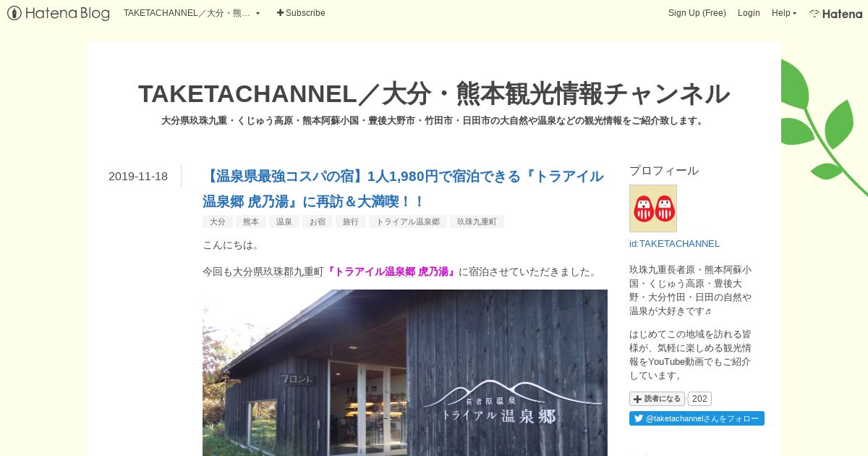Click the blog subtitle describing 大分県玖珠九重

point(433,120)
